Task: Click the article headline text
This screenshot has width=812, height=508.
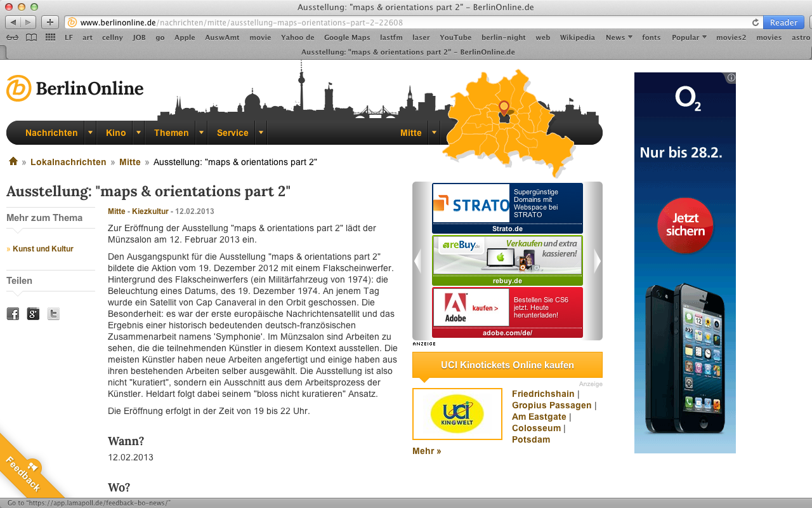Action: (x=148, y=191)
